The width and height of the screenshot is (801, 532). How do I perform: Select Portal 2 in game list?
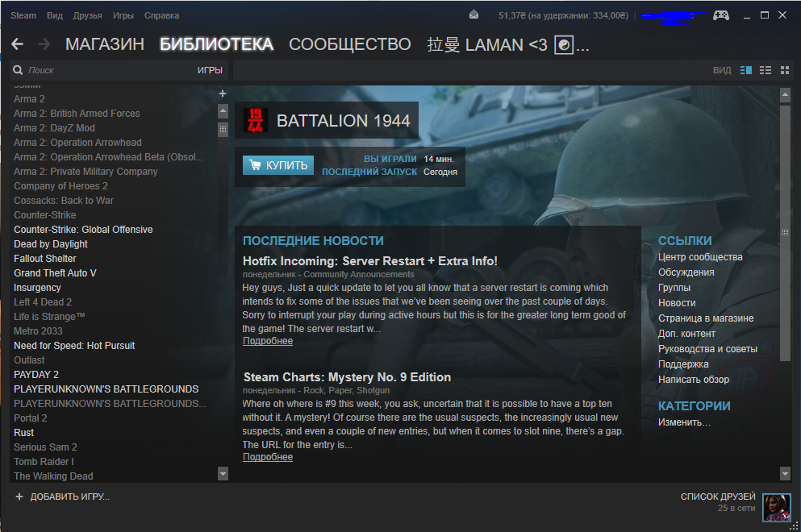tap(30, 418)
